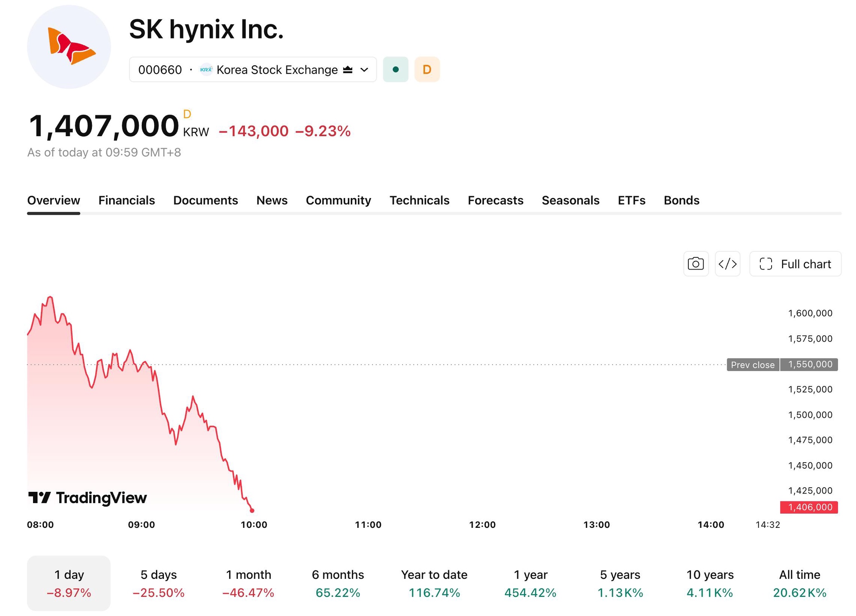Switch to the All time range
Screen dimensions: 856x616
(800, 583)
